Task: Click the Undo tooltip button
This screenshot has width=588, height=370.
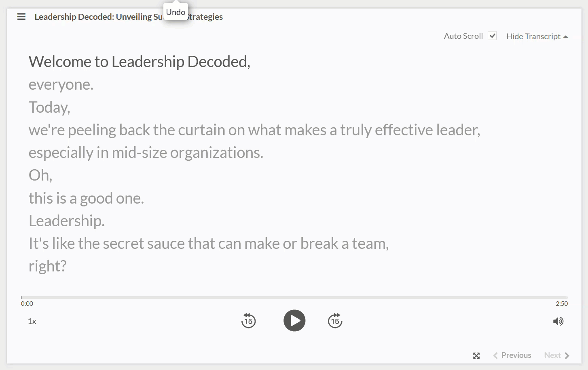Action: [176, 12]
